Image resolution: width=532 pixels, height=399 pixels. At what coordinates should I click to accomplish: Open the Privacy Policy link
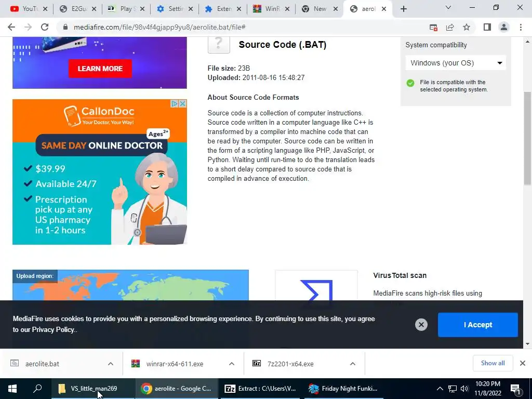[53, 330]
